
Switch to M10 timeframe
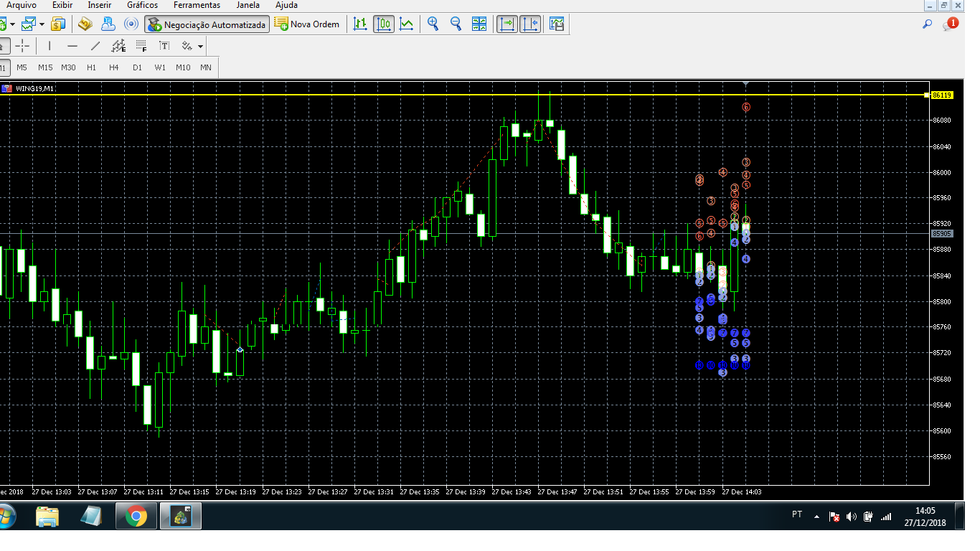click(183, 67)
